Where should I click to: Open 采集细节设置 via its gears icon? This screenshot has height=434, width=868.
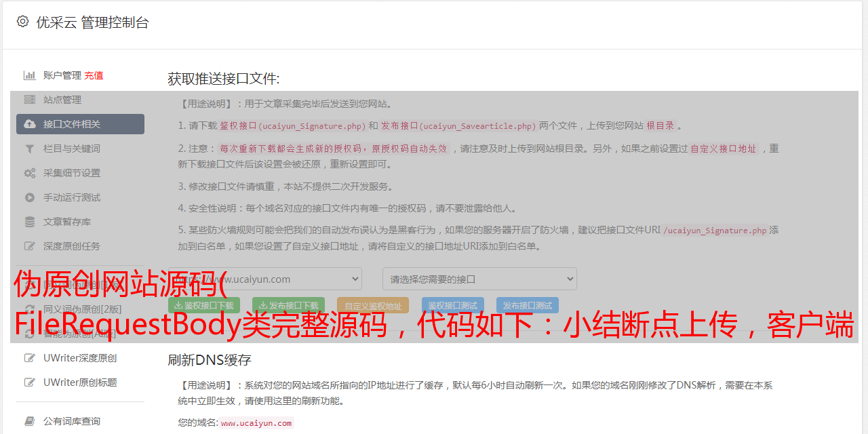point(30,173)
